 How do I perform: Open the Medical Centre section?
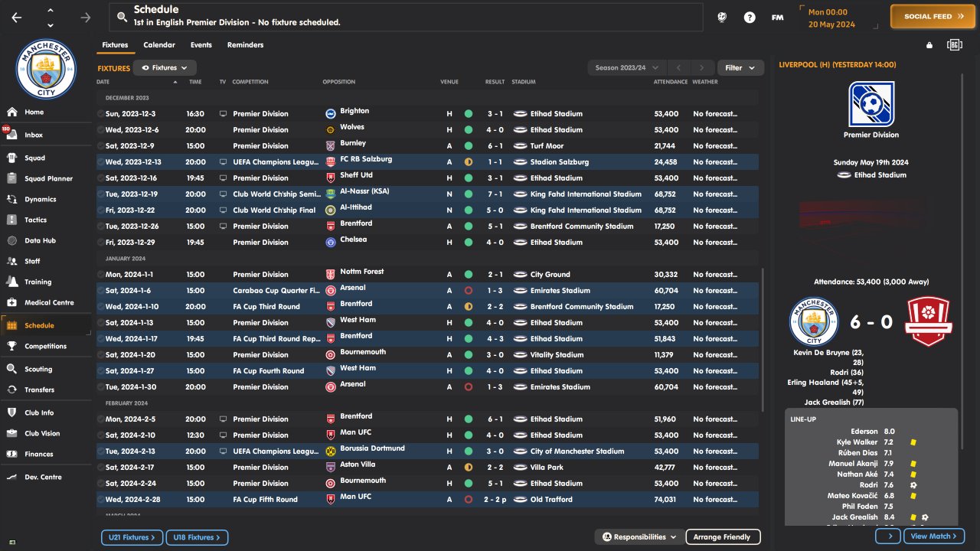(48, 302)
